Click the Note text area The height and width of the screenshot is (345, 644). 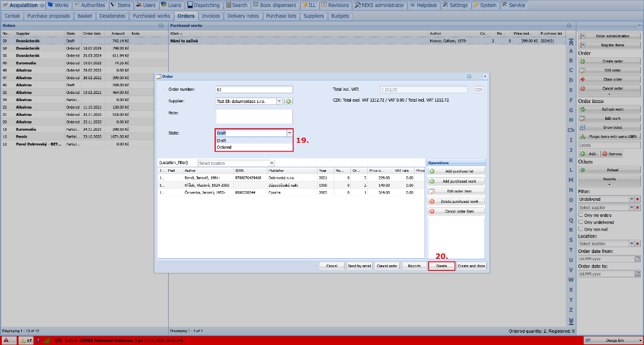point(254,117)
